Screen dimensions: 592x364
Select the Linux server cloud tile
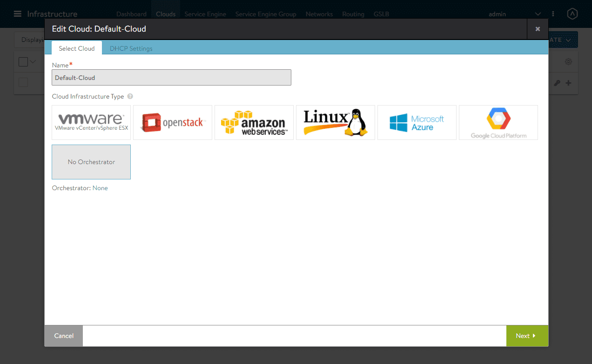pos(336,122)
